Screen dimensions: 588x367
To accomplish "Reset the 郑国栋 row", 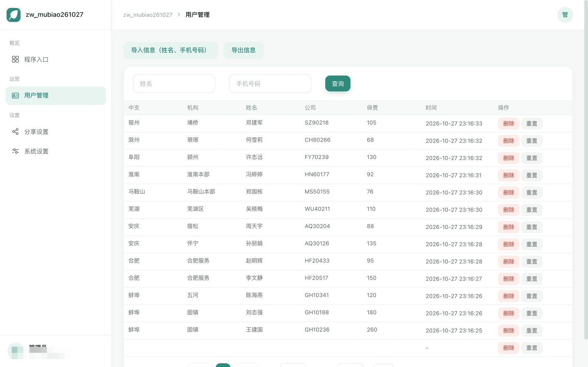I will pos(532,193).
